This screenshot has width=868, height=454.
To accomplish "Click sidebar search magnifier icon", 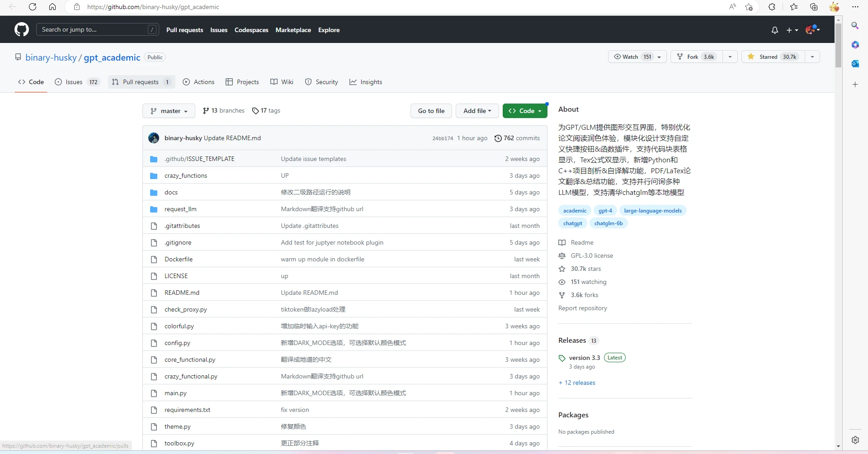I will (855, 26).
